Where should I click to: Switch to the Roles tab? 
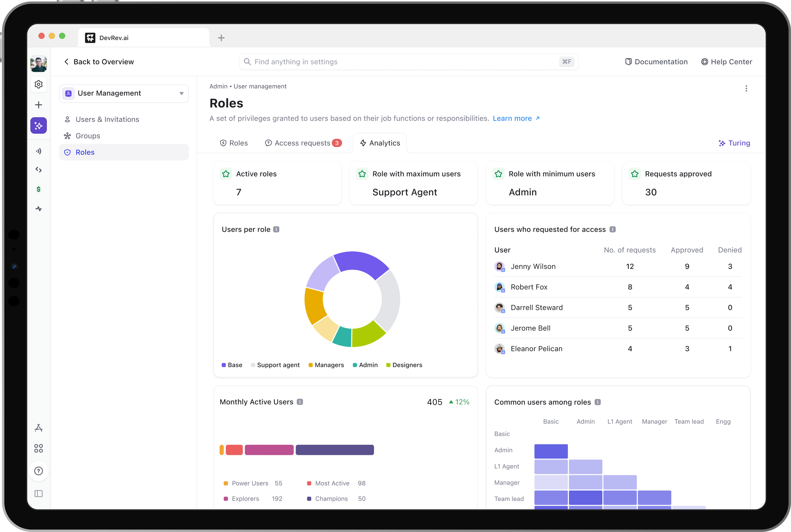[x=234, y=143]
